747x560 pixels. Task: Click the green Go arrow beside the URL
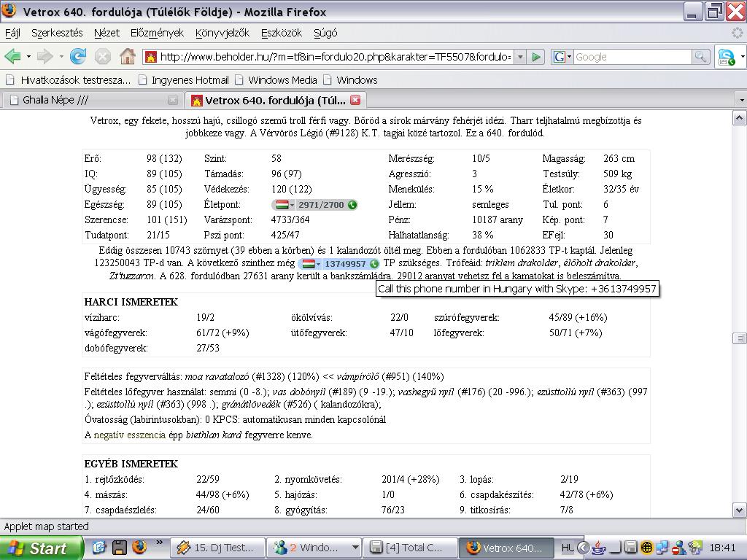[x=537, y=57]
